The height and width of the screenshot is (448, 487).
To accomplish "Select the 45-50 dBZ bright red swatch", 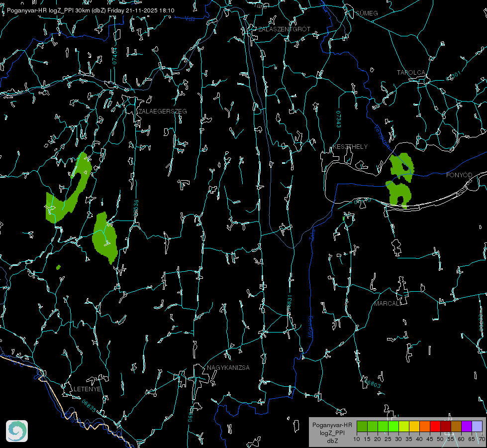I will coord(435,426).
